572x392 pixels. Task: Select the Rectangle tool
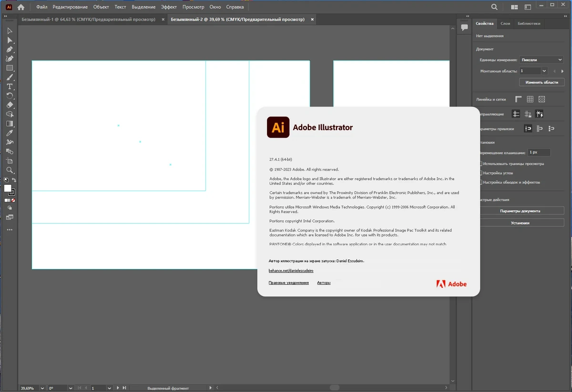tap(10, 68)
